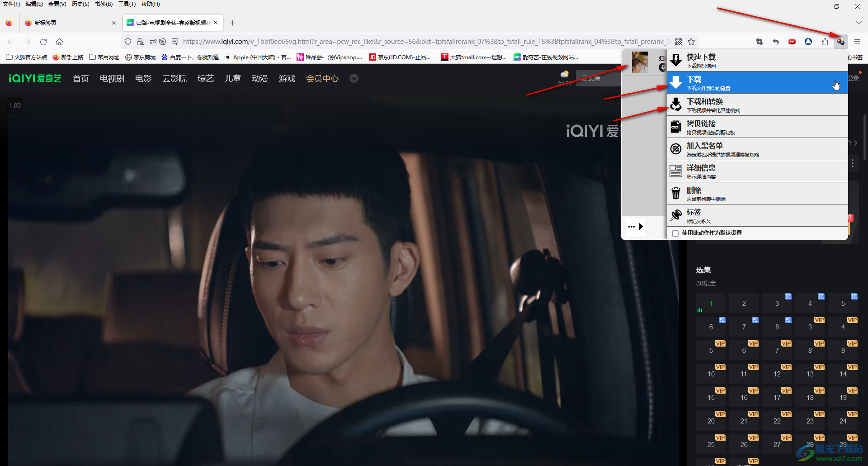Open the 工具(T) menu

pyautogui.click(x=127, y=4)
